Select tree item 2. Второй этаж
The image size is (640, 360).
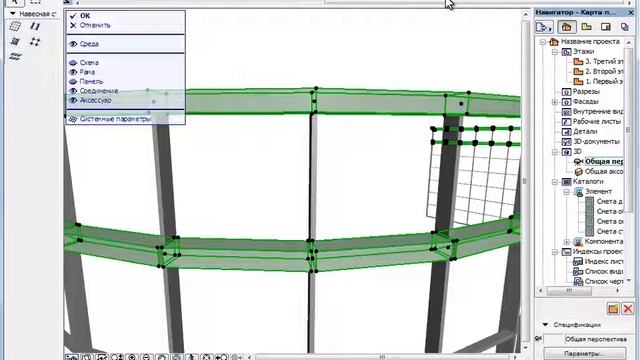point(604,72)
